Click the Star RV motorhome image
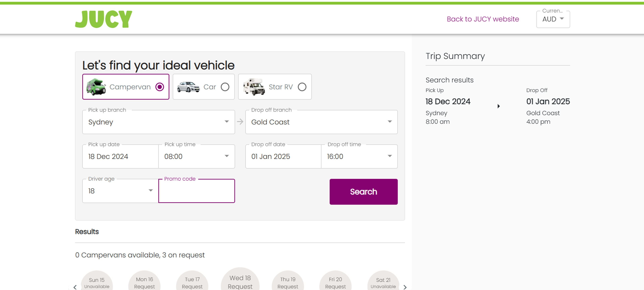Screen dimensions: 644x290 click(x=254, y=87)
